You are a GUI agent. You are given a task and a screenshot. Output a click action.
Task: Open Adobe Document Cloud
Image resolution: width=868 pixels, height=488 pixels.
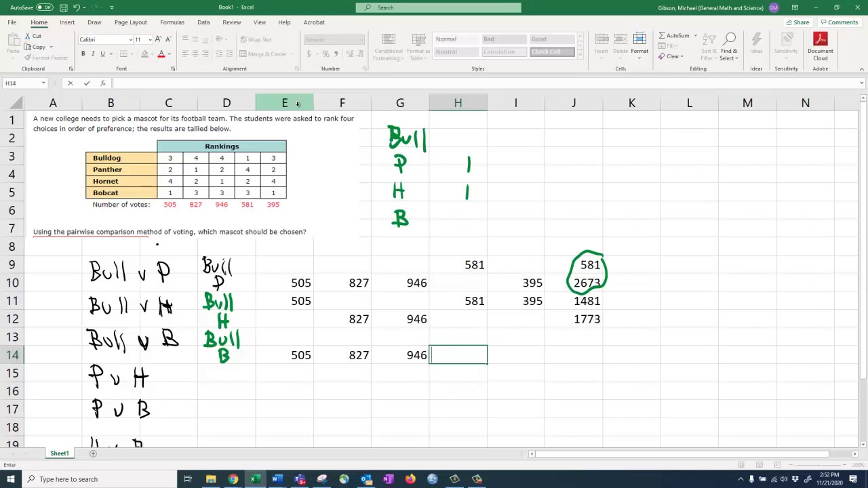820,46
